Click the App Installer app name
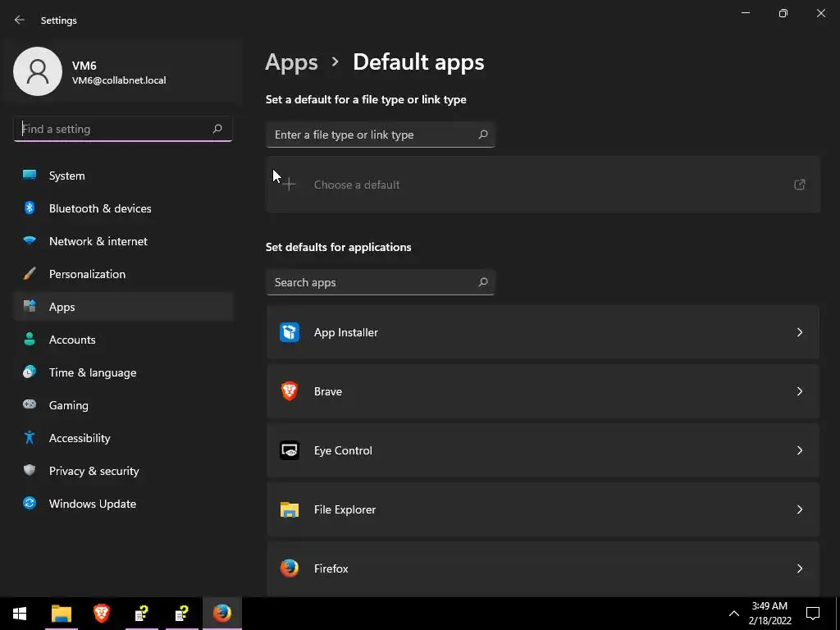Screen dimensions: 840x630 point(345,332)
